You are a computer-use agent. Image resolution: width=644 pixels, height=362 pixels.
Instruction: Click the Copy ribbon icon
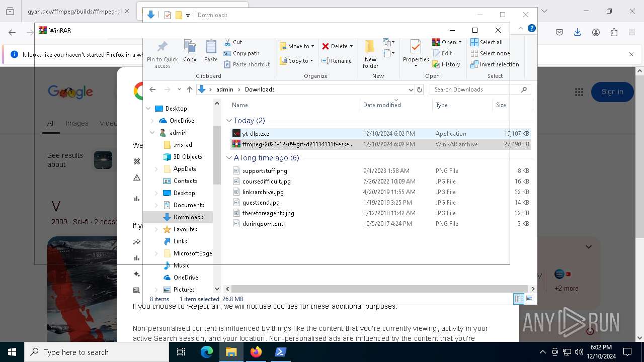190,51
